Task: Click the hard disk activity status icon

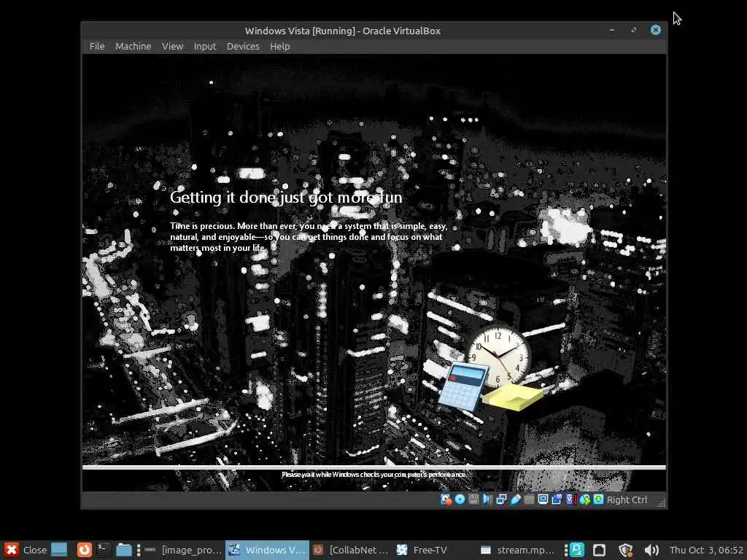Action: 446,499
